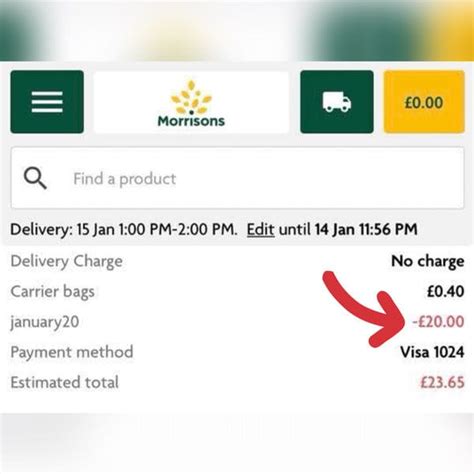This screenshot has height=474, width=474.
Task: Click the delivery slot time text
Action: pos(157,229)
